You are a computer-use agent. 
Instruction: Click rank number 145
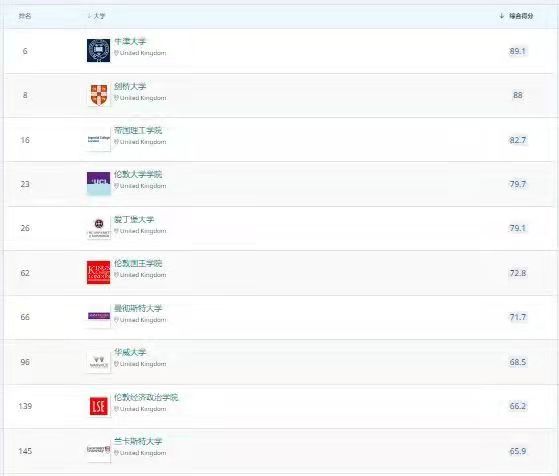click(25, 451)
